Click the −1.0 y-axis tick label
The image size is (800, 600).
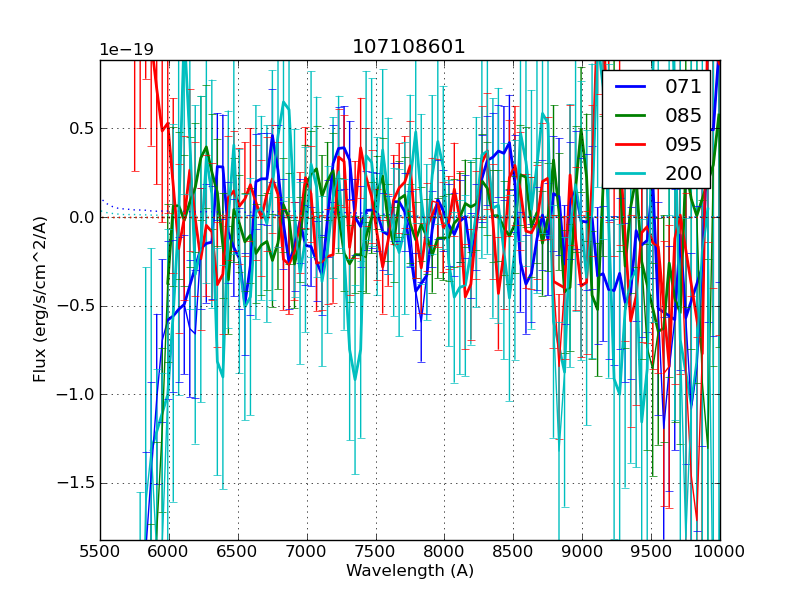click(x=76, y=394)
